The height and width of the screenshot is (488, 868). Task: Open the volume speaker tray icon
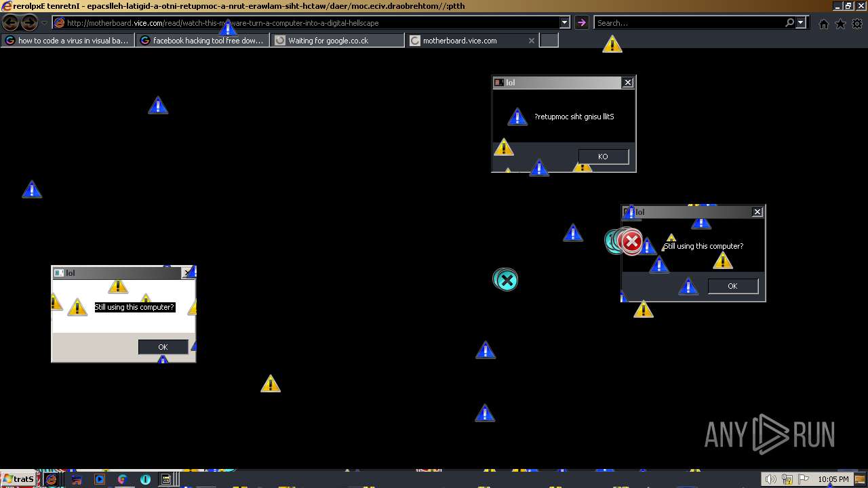(x=771, y=479)
